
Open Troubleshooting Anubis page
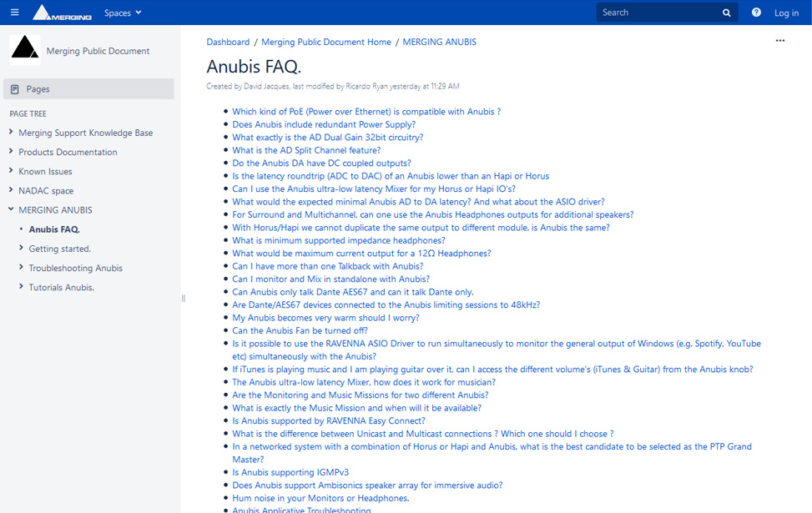(x=76, y=268)
